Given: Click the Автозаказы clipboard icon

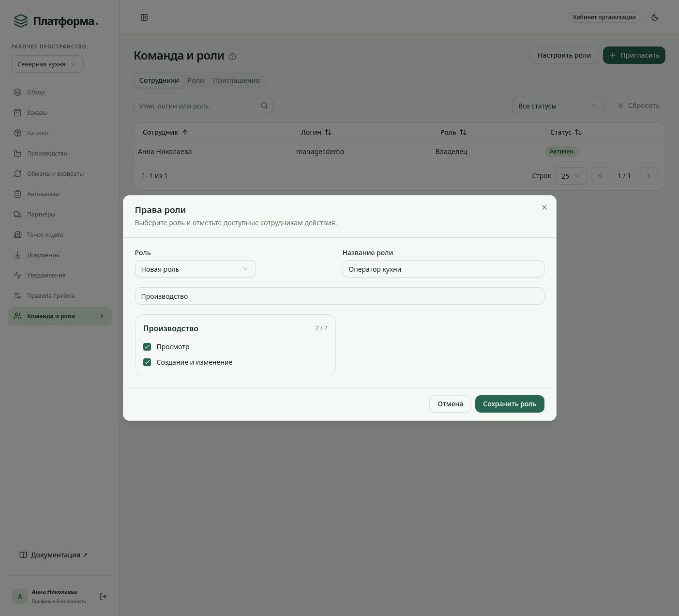Looking at the screenshot, I should [18, 194].
